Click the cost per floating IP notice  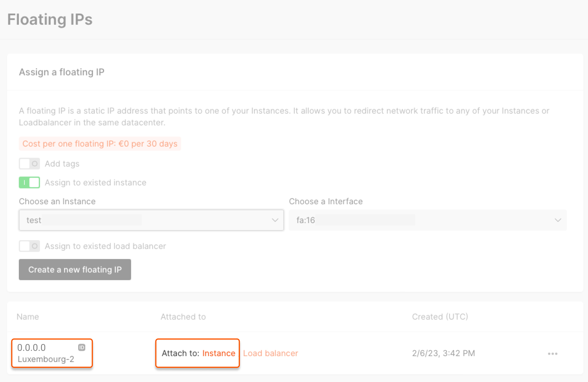coord(100,144)
